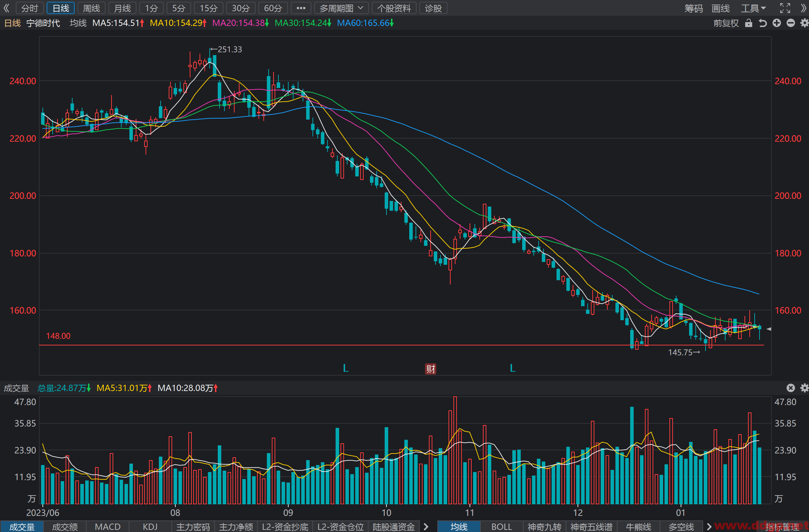Open the 个股资料 stock info page
The height and width of the screenshot is (532, 809).
(x=394, y=8)
